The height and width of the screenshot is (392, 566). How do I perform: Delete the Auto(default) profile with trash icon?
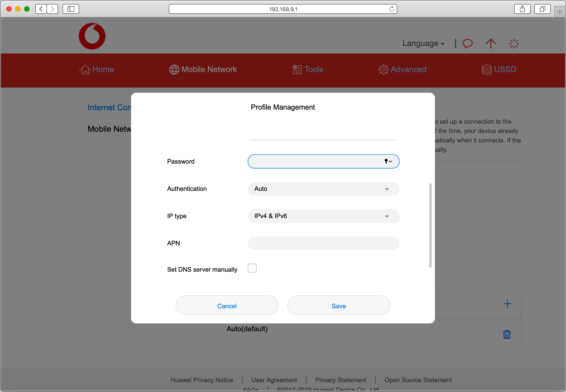pyautogui.click(x=507, y=334)
